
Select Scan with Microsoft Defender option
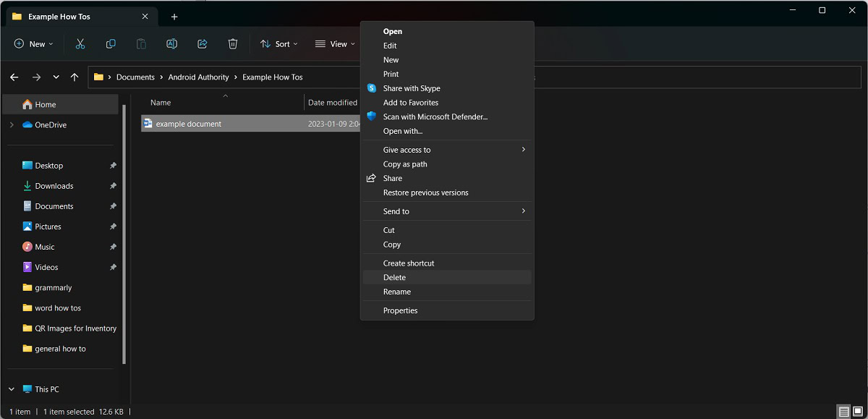(435, 117)
